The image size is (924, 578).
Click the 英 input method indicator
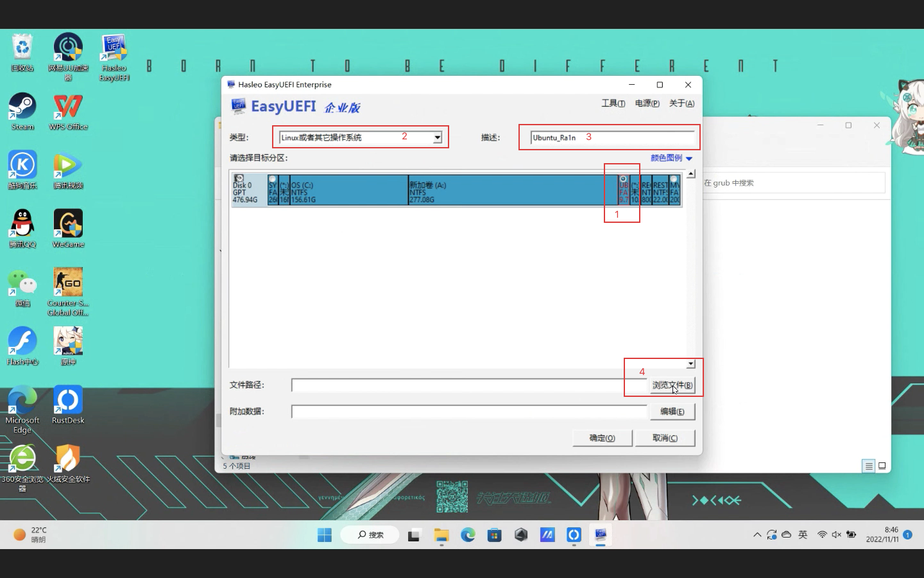tap(803, 535)
